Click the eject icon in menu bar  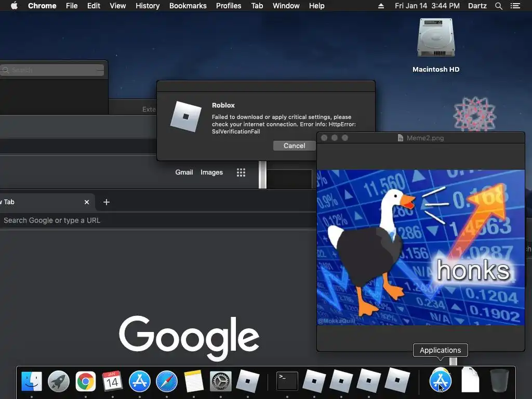point(381,6)
